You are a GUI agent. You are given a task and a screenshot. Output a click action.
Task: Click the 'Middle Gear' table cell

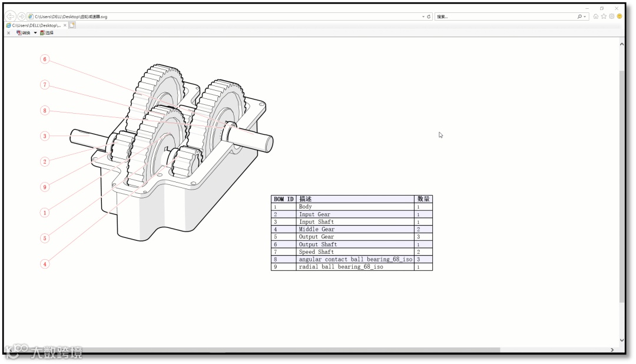pos(355,229)
